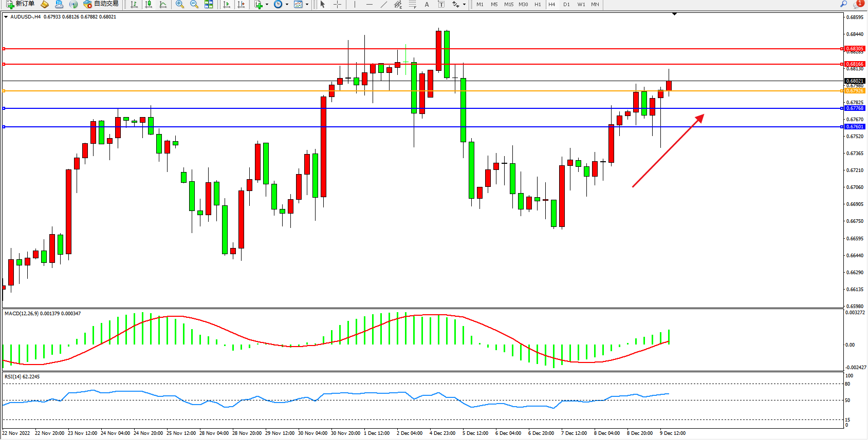Viewport: 868px width, 440px height.
Task: Open the search magnifier in top right
Action: [843, 4]
